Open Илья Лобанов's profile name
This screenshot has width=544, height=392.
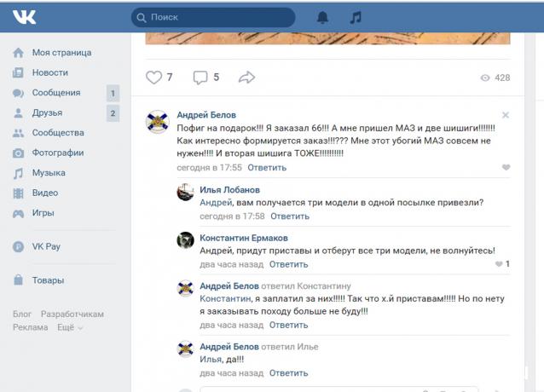pyautogui.click(x=229, y=190)
